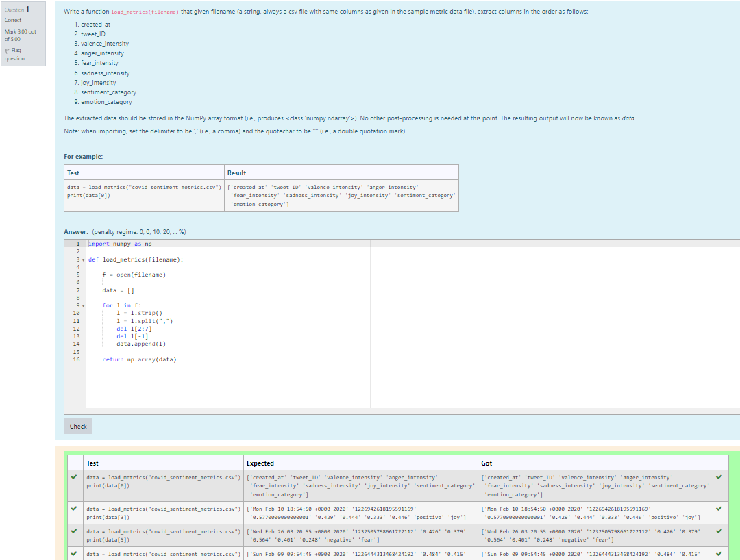This screenshot has width=740, height=560.
Task: Click the example result cell with column names
Action: pyautogui.click(x=341, y=195)
